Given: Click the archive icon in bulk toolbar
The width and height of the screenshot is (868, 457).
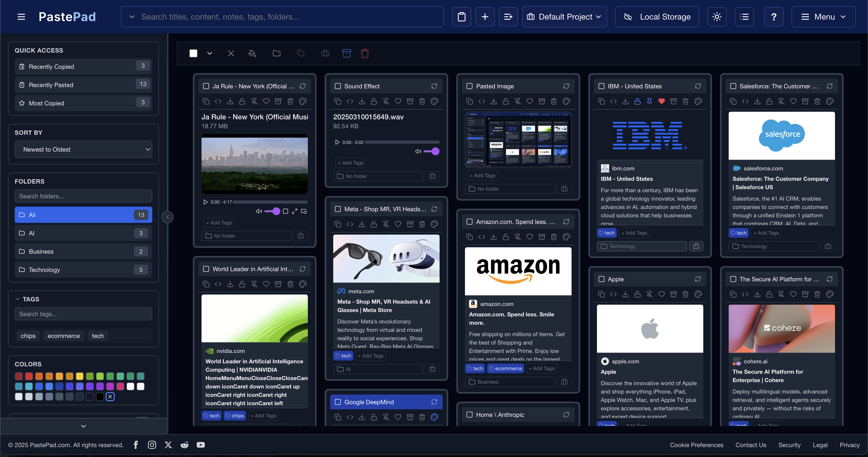Looking at the screenshot, I should pos(346,53).
